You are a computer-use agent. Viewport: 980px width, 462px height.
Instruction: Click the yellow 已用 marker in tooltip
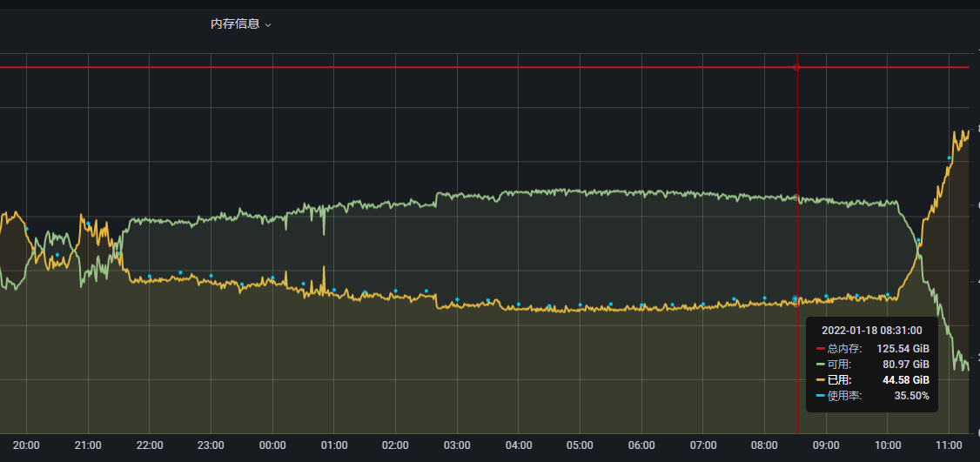[820, 380]
